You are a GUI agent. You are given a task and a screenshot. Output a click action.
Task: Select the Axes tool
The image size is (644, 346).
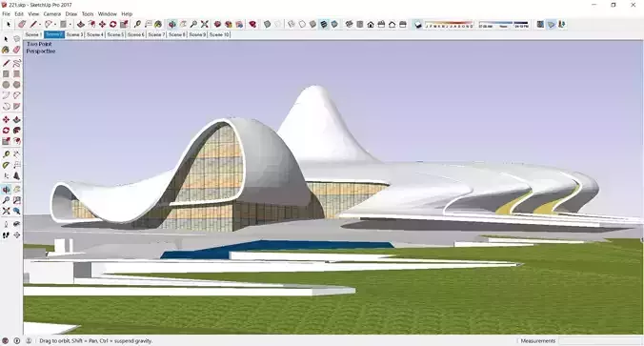pos(6,176)
